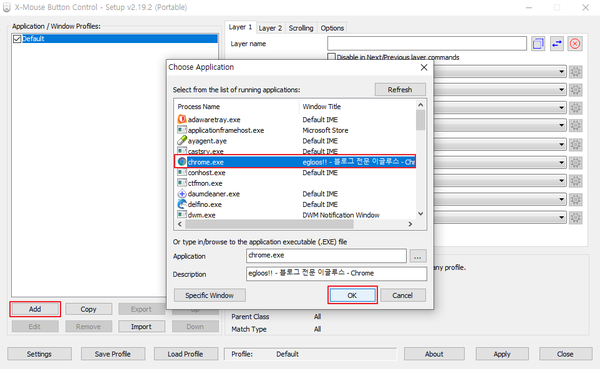
Task: Select the daumcleaner.exe row
Action: pyautogui.click(x=296, y=194)
